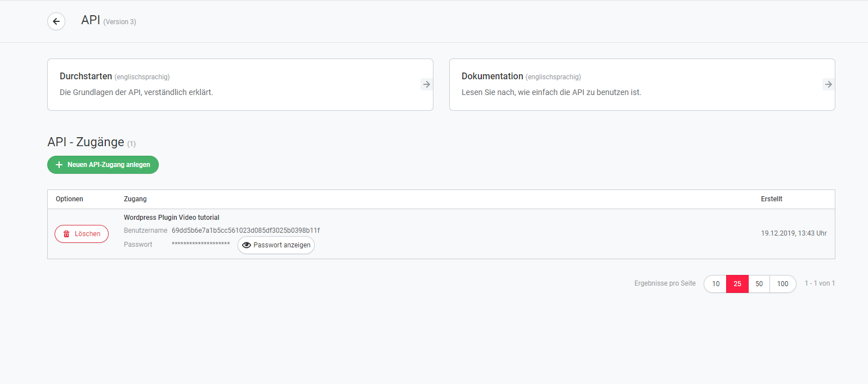Delete the Wordpress Plugin access via Löschen
The height and width of the screenshot is (384, 868).
pyautogui.click(x=82, y=234)
